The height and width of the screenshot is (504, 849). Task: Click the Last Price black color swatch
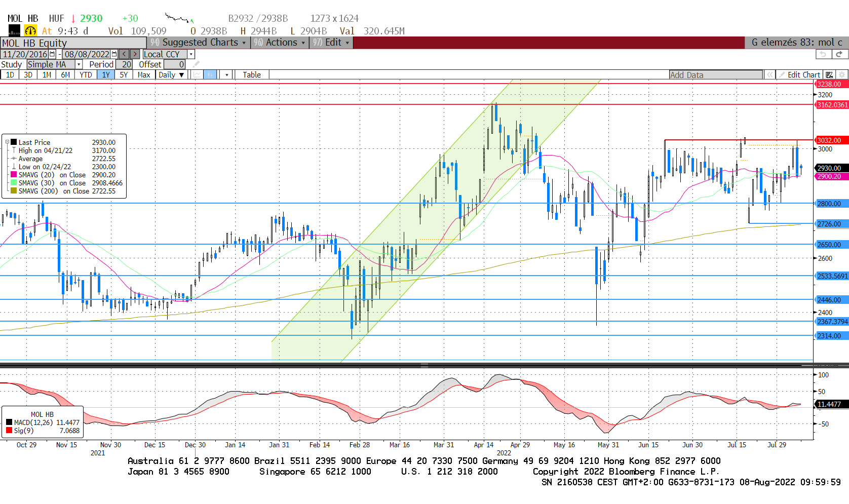pos(14,142)
